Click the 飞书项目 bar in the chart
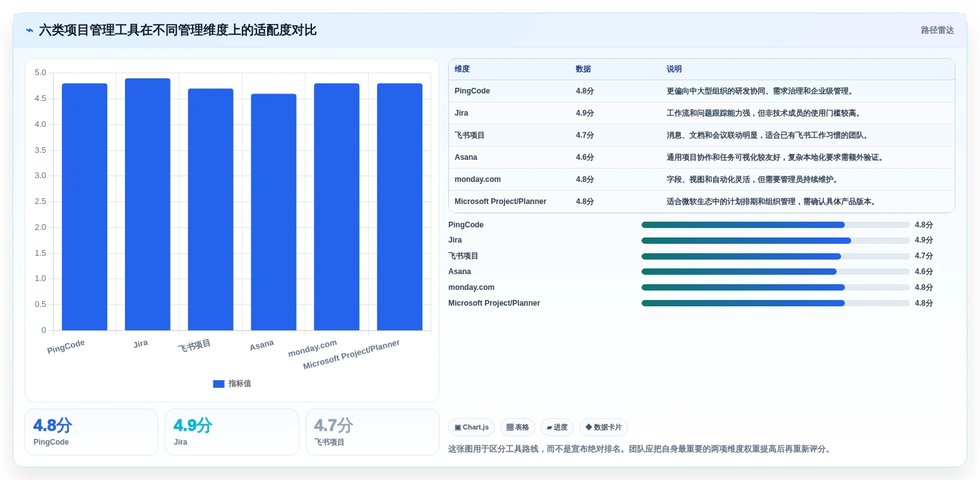The height and width of the screenshot is (480, 980). click(x=210, y=209)
